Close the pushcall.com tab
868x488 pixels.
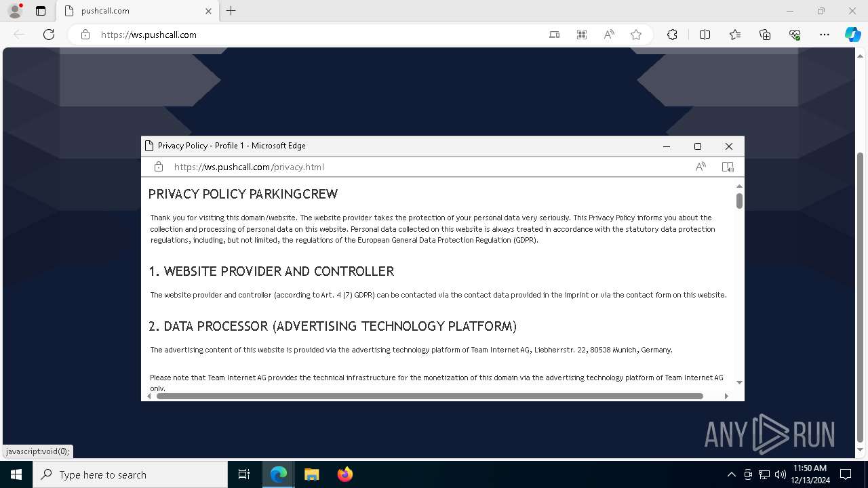point(208,11)
